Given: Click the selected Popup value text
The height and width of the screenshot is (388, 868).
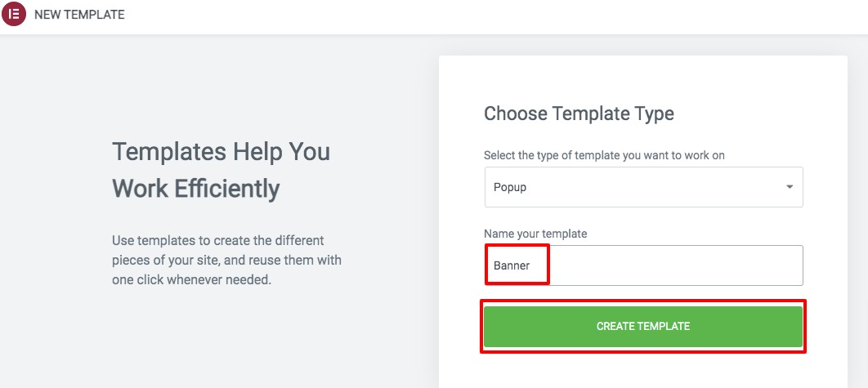Looking at the screenshot, I should point(510,188).
